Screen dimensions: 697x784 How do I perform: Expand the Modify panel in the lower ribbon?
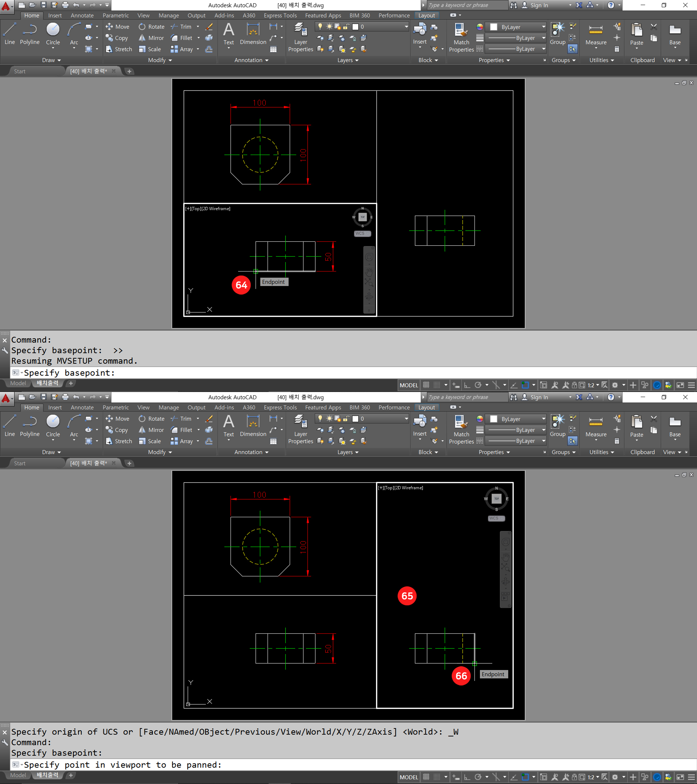[x=160, y=452]
